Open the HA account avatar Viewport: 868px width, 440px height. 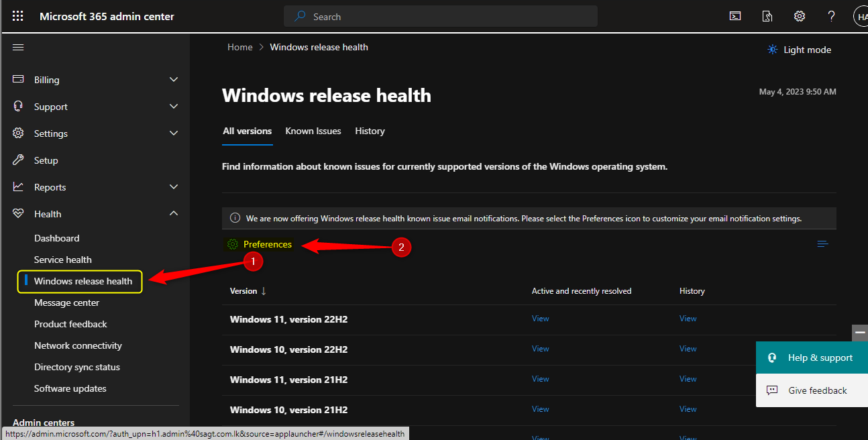pyautogui.click(x=861, y=17)
